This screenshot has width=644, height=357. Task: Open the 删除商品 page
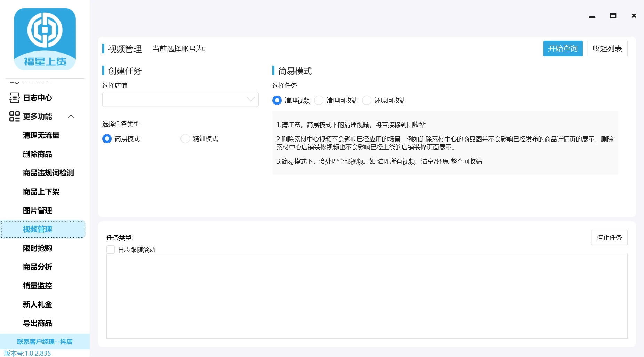click(x=38, y=154)
